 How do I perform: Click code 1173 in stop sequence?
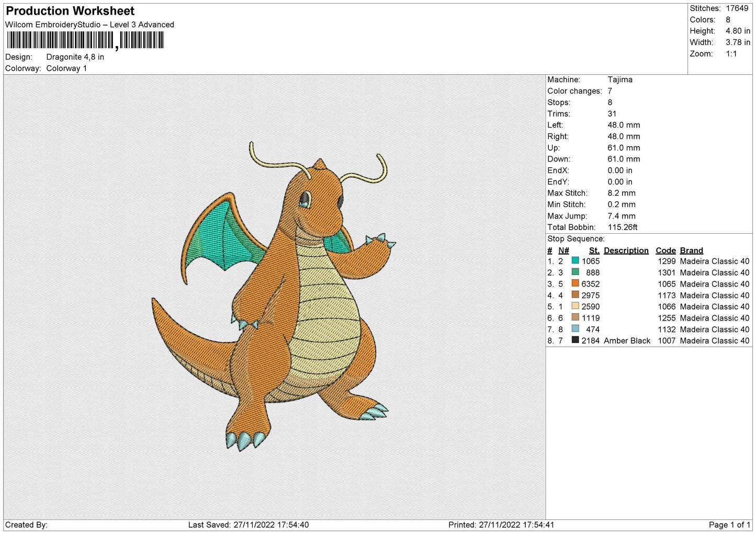pyautogui.click(x=667, y=295)
